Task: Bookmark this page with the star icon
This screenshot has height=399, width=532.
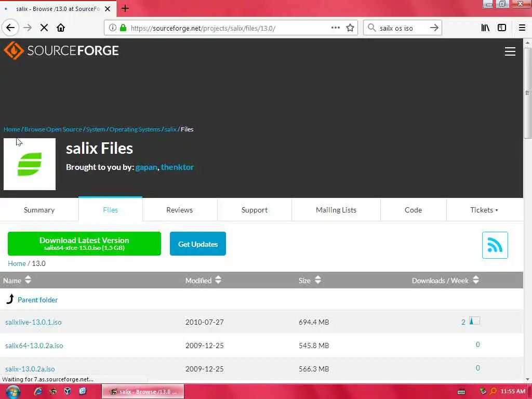Action: [x=350, y=28]
